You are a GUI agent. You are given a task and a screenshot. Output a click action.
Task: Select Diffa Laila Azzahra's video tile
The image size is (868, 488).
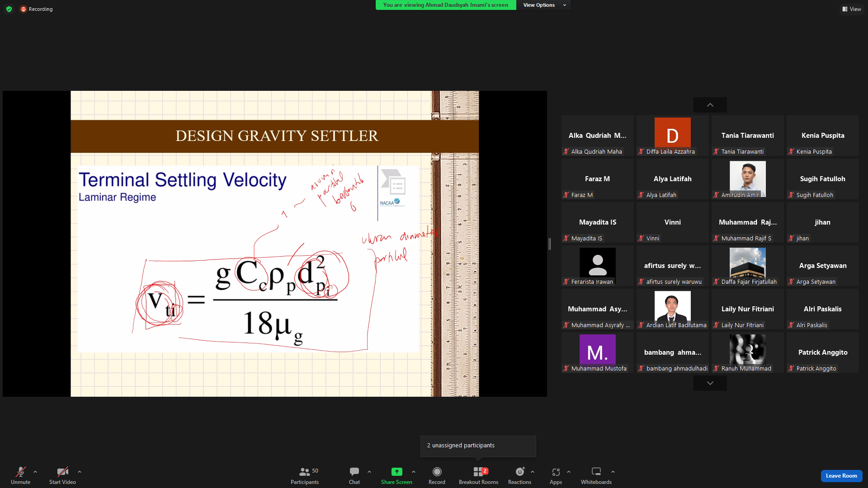(x=673, y=136)
